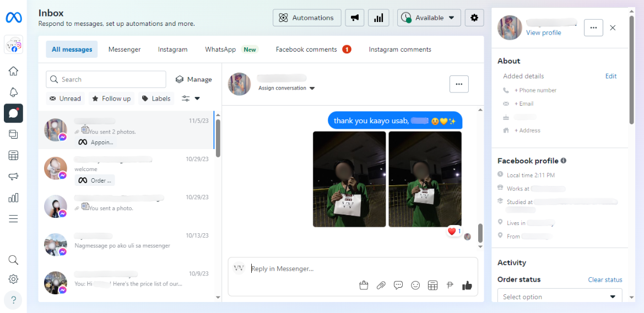Open the Ads megaphone icon in left sidebar

click(x=14, y=177)
